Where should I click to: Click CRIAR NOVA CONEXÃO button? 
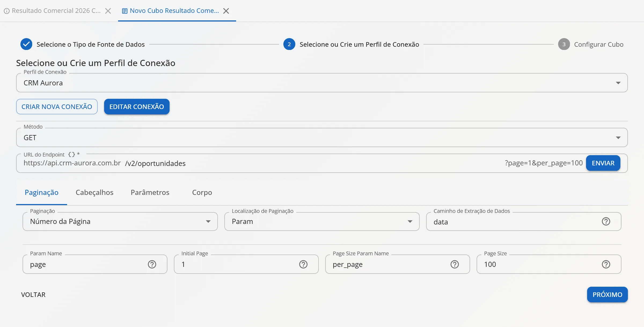click(57, 107)
